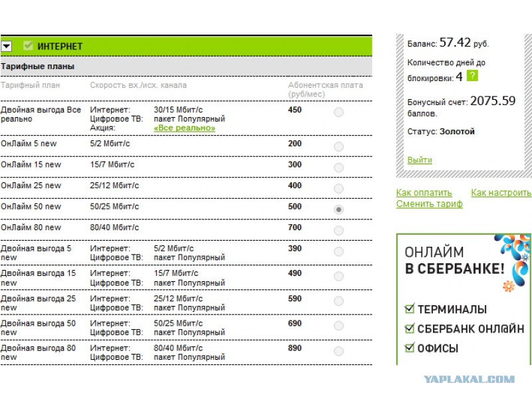The width and height of the screenshot is (532, 399).
Task: Click the price 390 cell
Action: [x=295, y=248]
